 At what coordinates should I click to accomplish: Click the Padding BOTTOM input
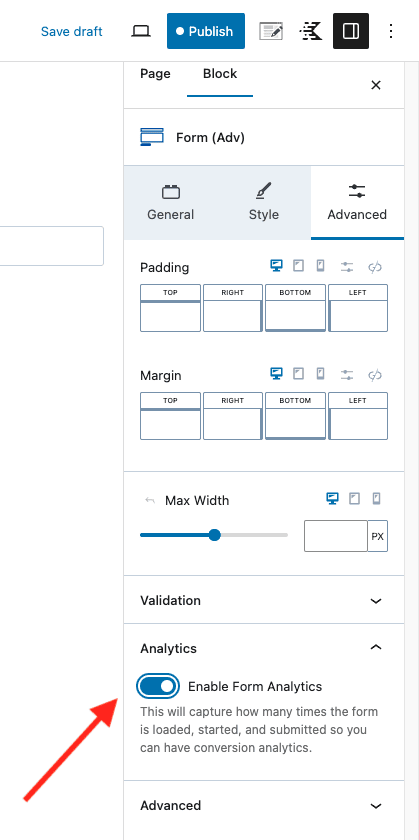point(295,316)
